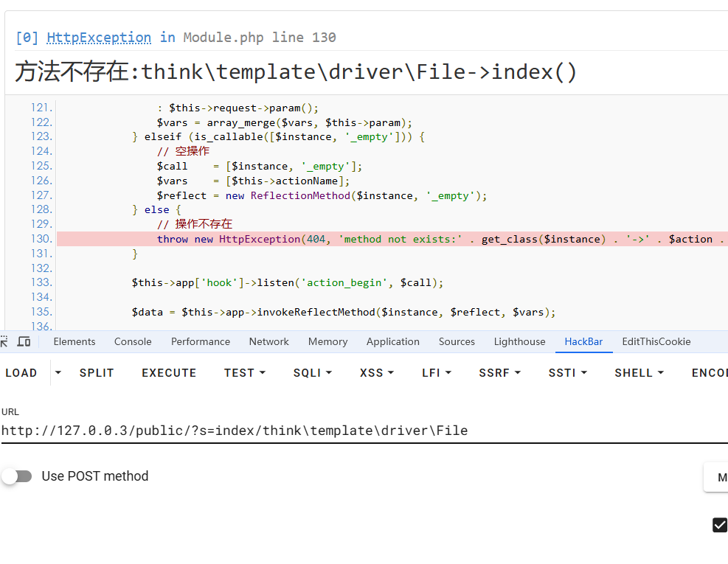
Task: Toggle the Use POST method switch
Action: (x=17, y=476)
